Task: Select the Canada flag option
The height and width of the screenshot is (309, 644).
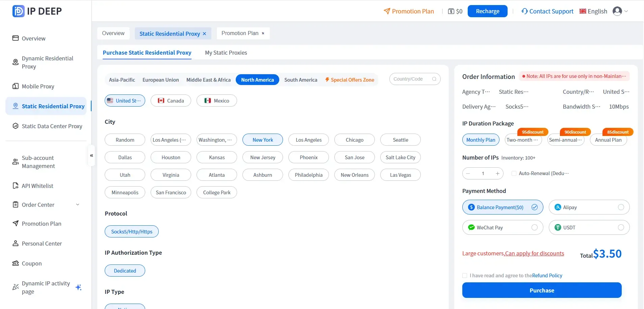Action: coord(171,101)
